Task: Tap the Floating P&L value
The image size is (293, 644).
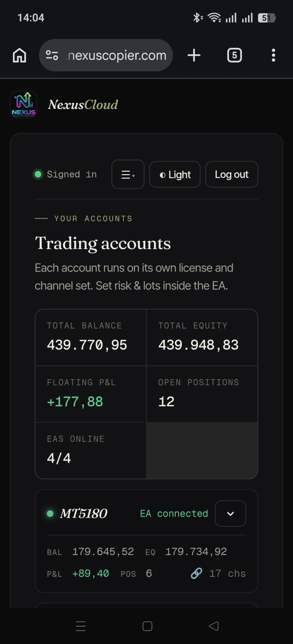Action: (75, 402)
